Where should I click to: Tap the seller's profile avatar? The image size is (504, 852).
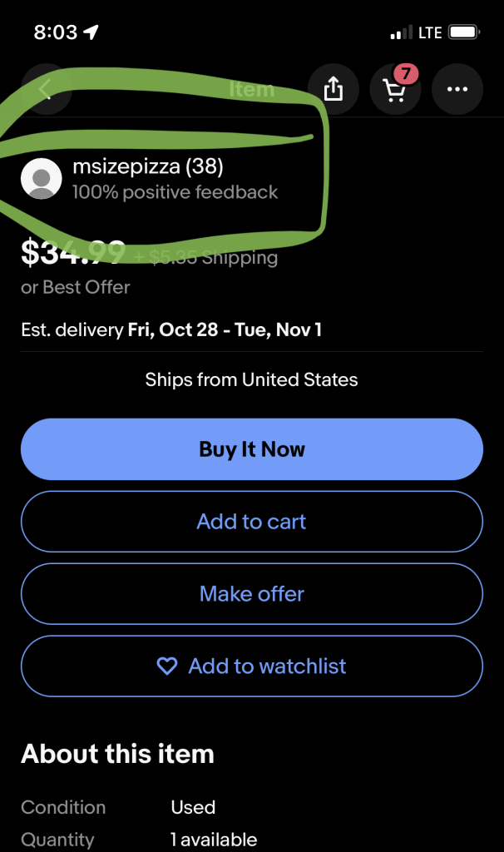(41, 179)
